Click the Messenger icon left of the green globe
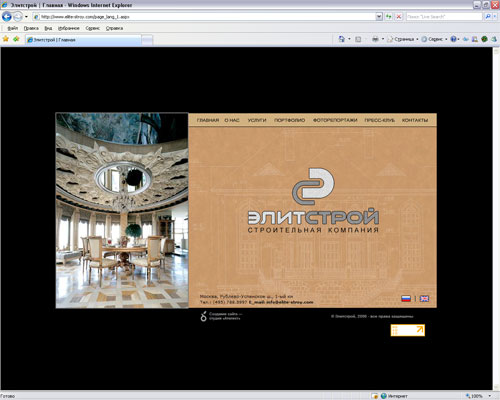The image size is (500, 400). 475,39
